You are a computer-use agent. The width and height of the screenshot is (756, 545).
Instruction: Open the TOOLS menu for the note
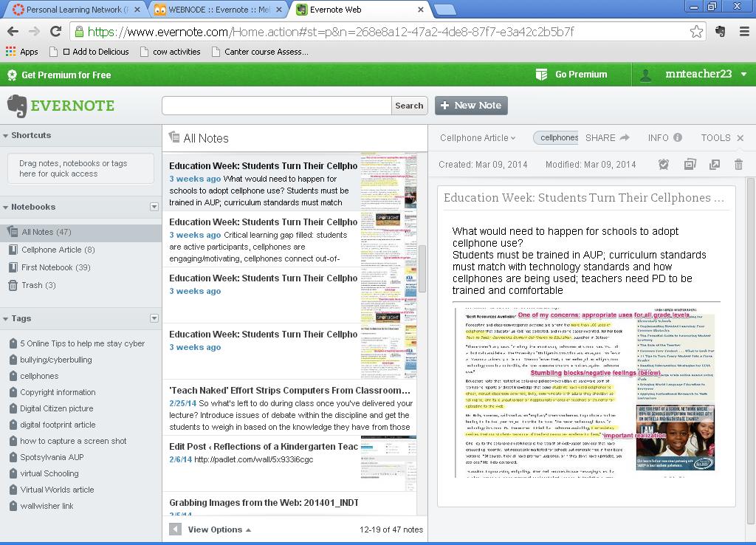(715, 138)
